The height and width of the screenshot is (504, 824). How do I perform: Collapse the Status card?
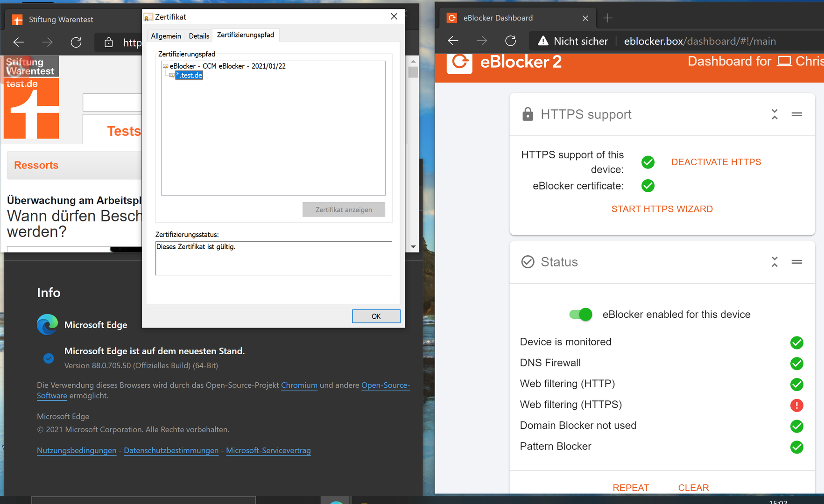(775, 262)
